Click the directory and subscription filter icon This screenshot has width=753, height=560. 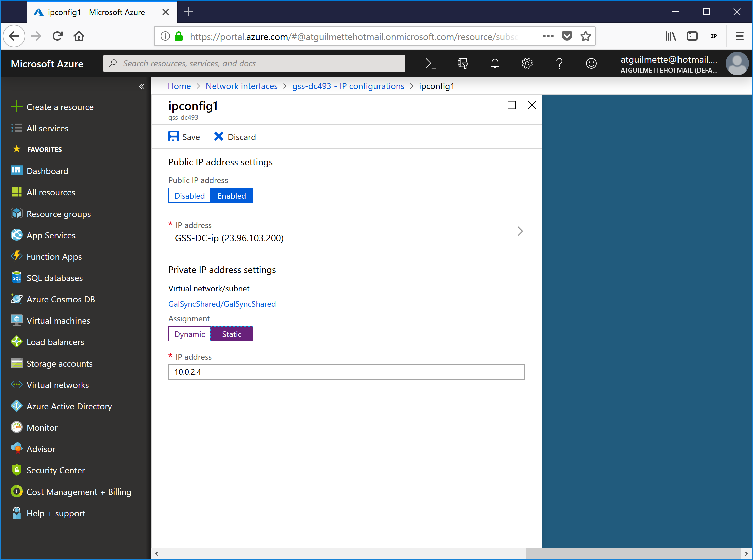(463, 63)
